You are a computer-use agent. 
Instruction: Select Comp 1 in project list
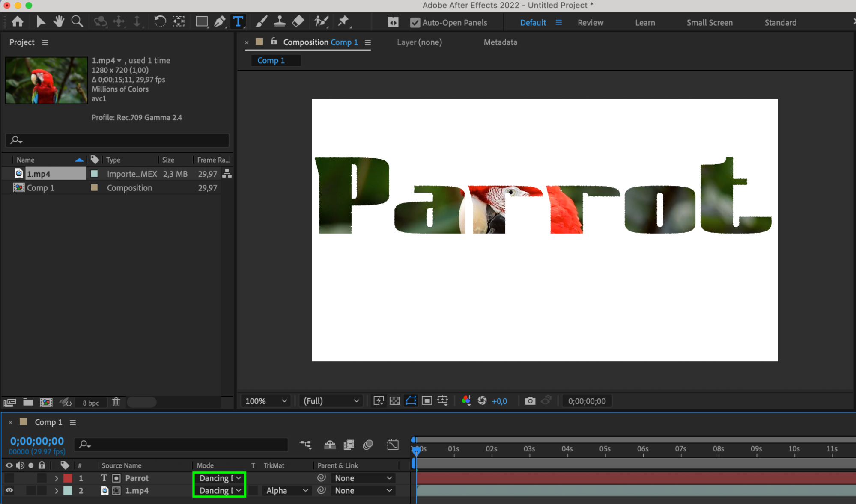40,188
